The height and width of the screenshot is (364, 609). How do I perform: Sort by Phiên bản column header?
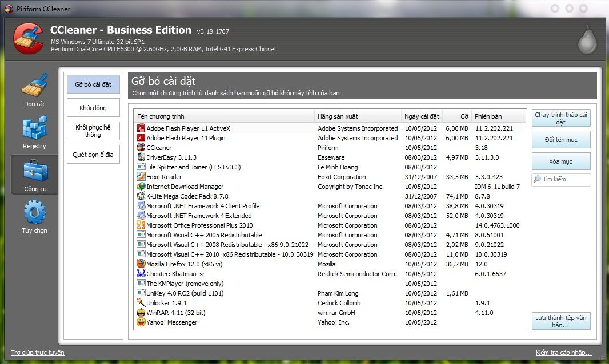pos(497,116)
